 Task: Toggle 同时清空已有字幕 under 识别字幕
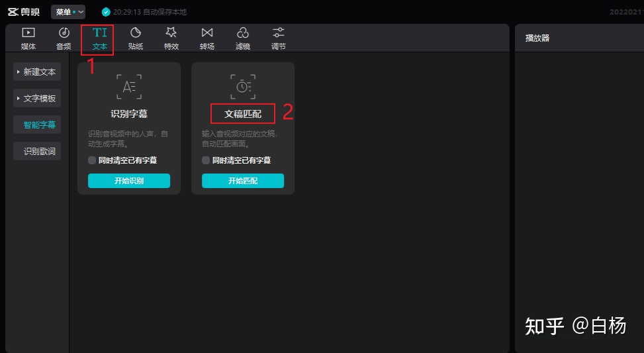tap(92, 160)
